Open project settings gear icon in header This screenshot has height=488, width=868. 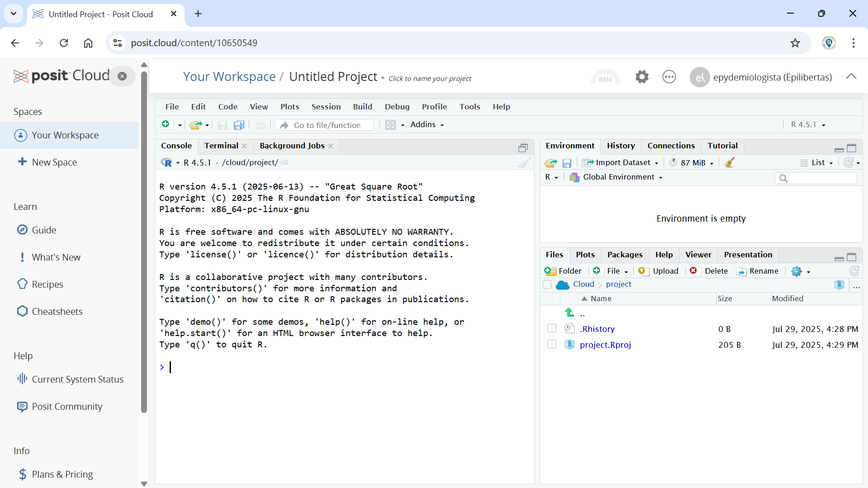pyautogui.click(x=641, y=77)
